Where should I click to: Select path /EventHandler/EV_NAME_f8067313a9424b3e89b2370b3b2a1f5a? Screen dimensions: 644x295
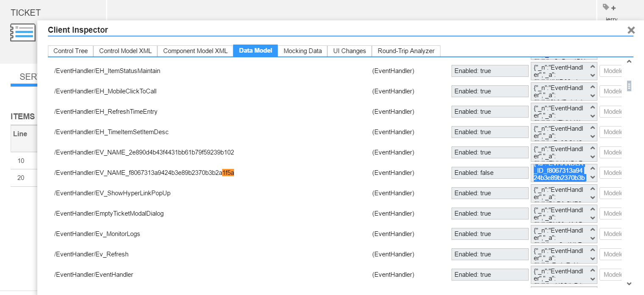144,173
